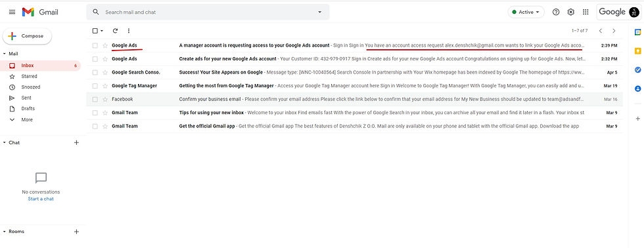Open the Google apps grid
Viewport: 644px width, 248px height.
(x=586, y=12)
